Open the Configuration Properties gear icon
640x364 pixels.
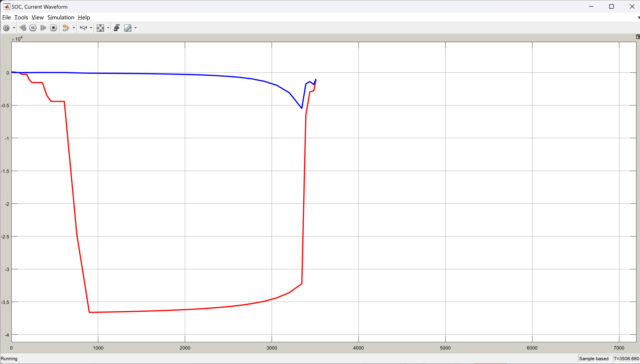pos(6,28)
